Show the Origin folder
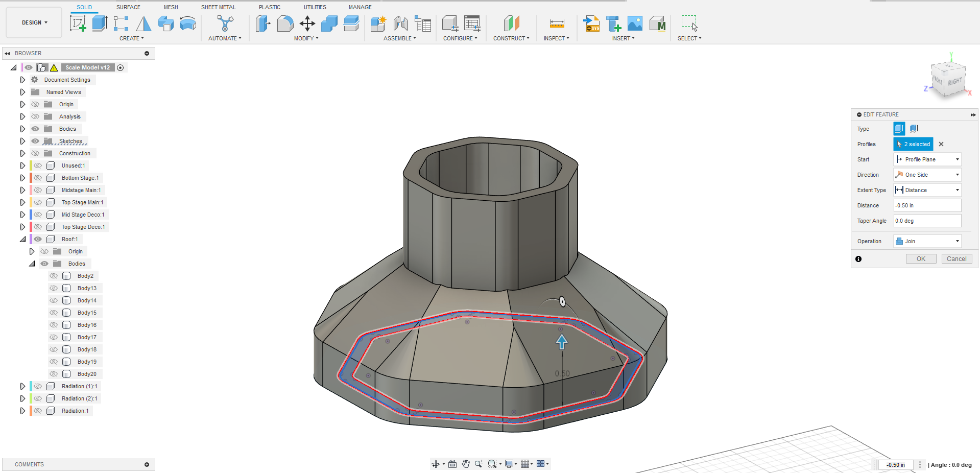 35,104
